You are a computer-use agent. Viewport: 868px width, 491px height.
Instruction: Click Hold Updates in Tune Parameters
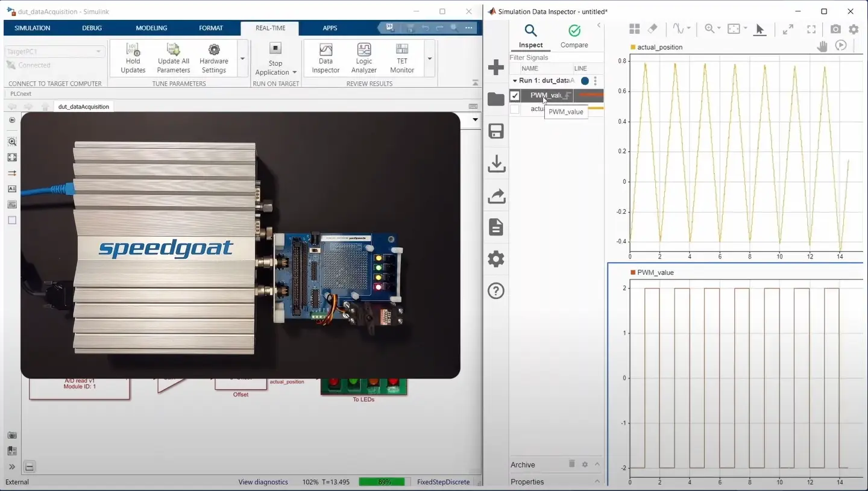(x=133, y=58)
